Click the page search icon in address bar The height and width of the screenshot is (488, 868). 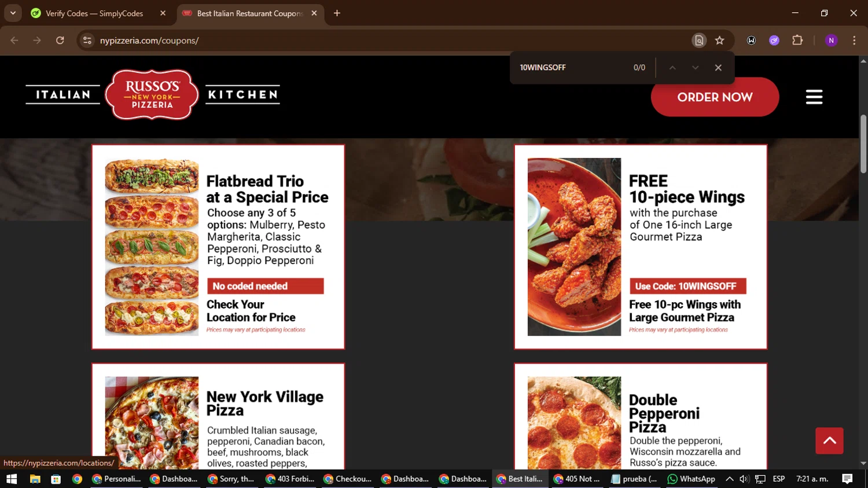pyautogui.click(x=699, y=41)
